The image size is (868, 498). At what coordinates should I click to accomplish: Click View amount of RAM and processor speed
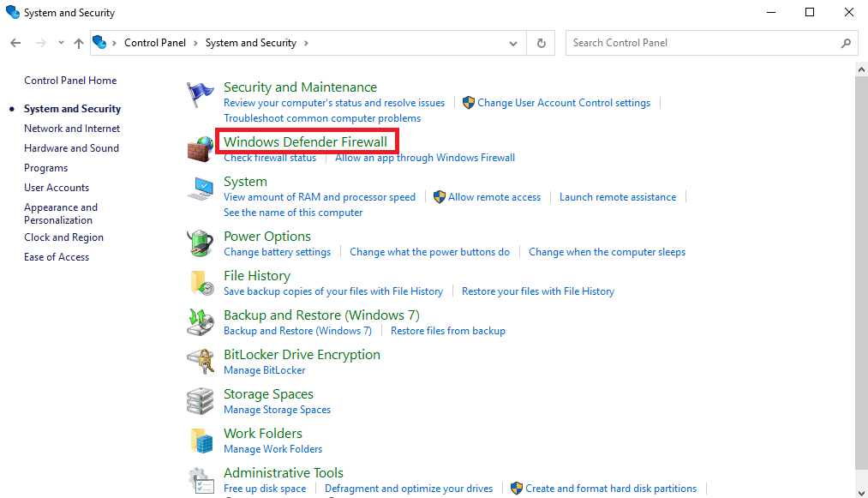click(320, 196)
